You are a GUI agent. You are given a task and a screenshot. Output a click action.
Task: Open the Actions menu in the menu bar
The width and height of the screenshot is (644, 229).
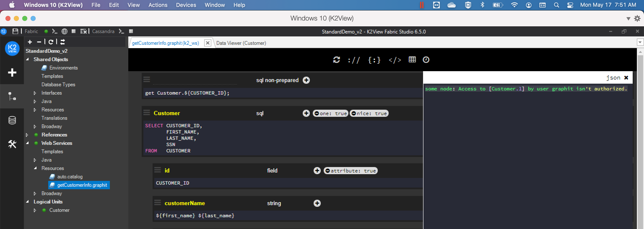[x=158, y=5]
